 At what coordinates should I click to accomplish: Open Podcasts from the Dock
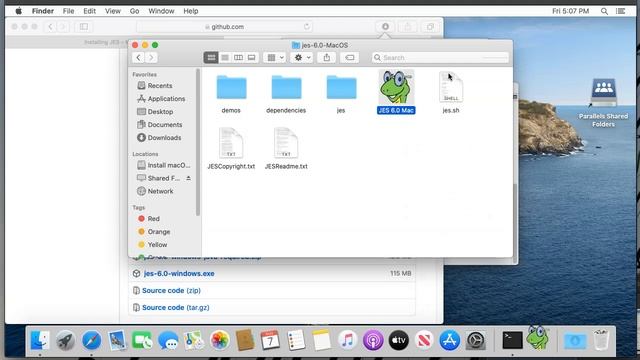373,340
